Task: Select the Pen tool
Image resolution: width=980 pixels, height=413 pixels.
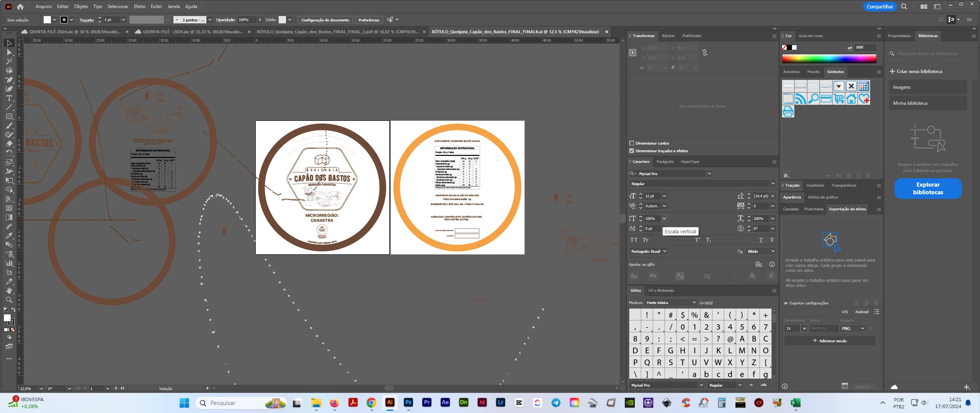Action: pyautogui.click(x=9, y=80)
